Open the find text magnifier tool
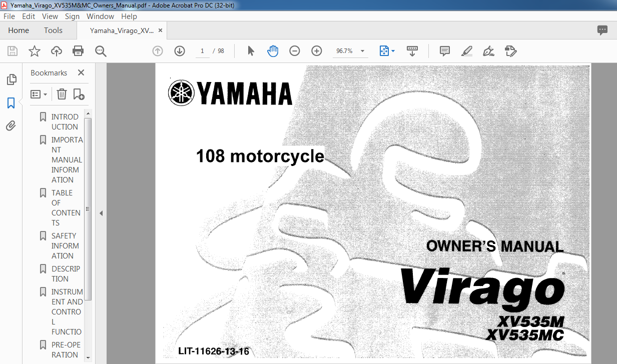The image size is (617, 364). click(101, 51)
